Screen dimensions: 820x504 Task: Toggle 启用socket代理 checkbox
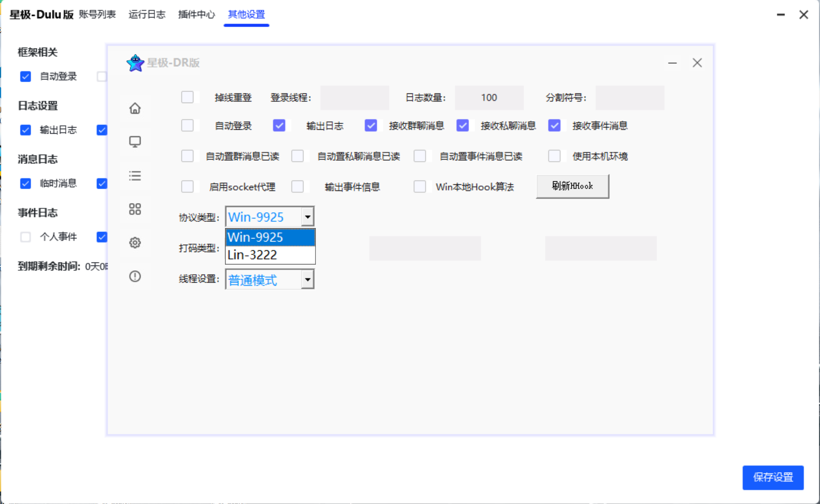coord(187,186)
